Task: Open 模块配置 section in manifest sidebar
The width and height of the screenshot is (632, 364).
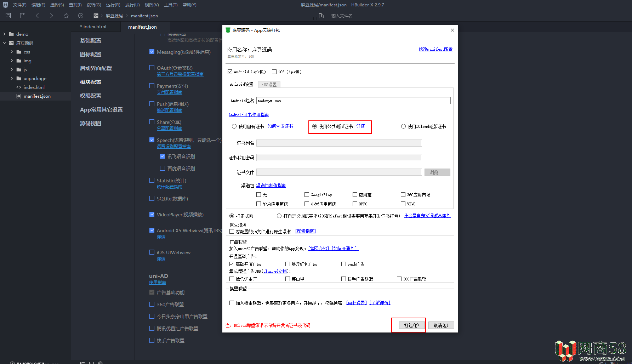Action: tap(91, 82)
